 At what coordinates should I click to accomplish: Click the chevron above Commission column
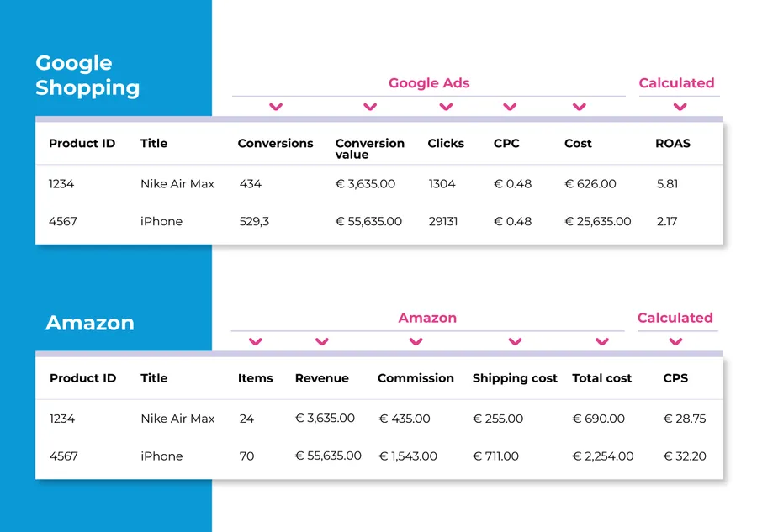(416, 341)
